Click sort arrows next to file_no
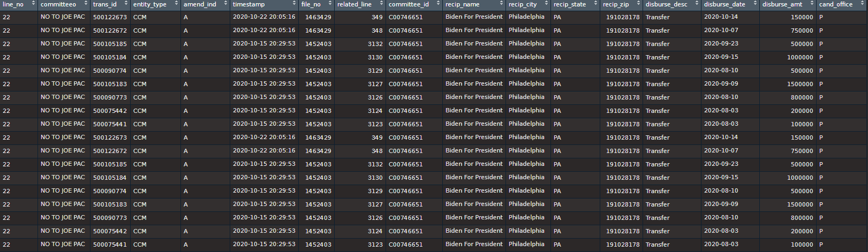This screenshot has width=868, height=252. (330, 4)
